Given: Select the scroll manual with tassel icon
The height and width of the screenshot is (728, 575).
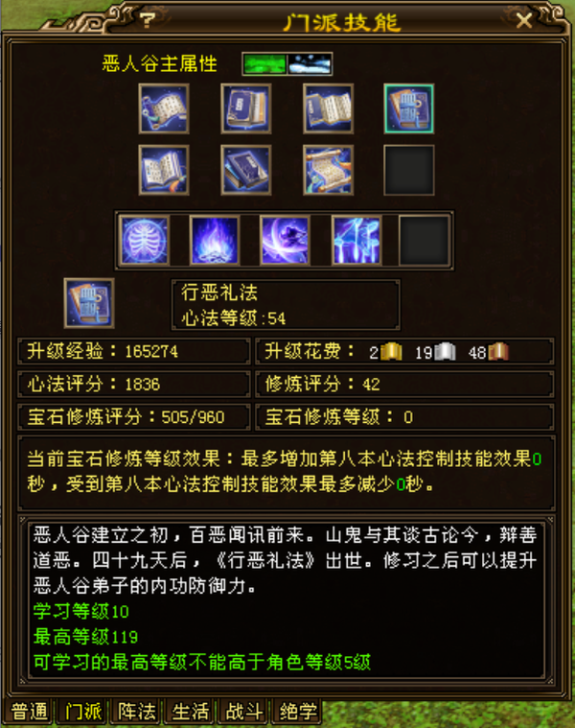Looking at the screenshot, I should pos(164,109).
